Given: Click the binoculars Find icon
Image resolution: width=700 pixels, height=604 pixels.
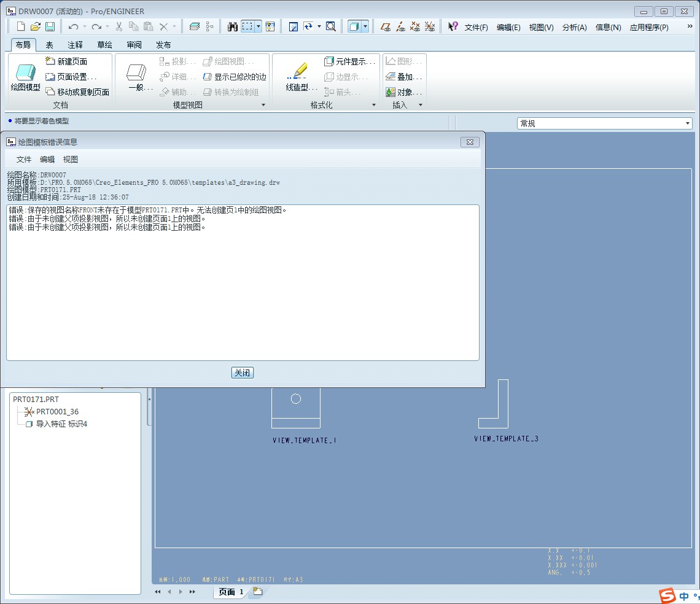Looking at the screenshot, I should pos(232,27).
